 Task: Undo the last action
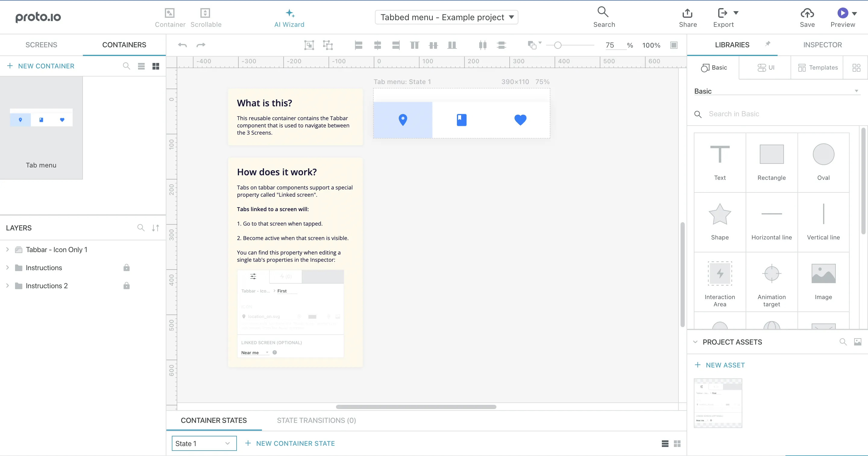pos(182,45)
